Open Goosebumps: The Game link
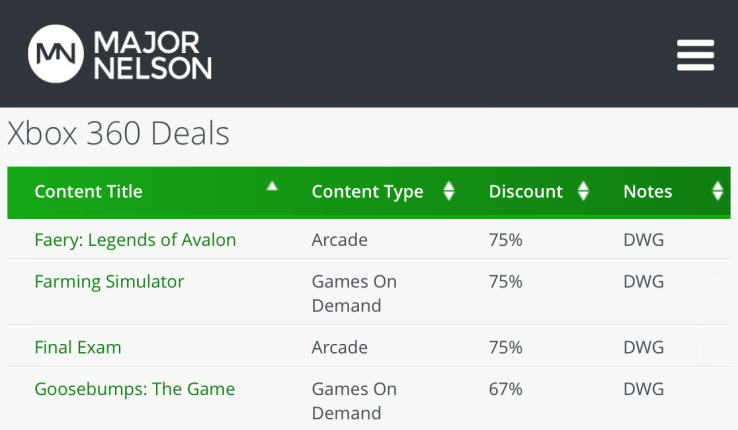The height and width of the screenshot is (430, 738). 134,389
